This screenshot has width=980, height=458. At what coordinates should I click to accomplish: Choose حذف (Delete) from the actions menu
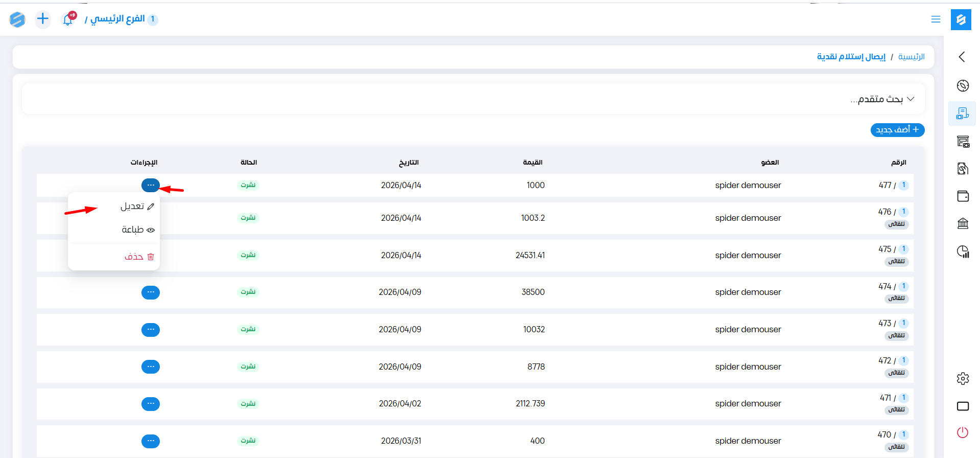click(x=138, y=257)
